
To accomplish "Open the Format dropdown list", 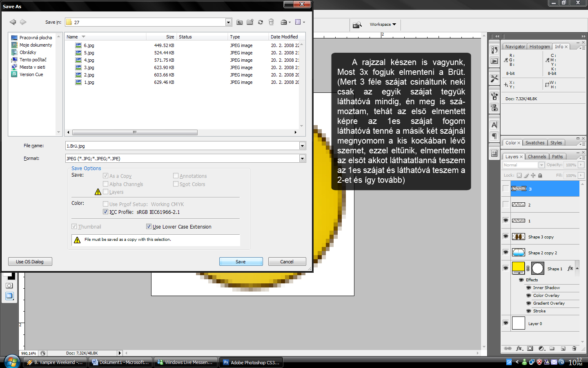I will pyautogui.click(x=302, y=158).
